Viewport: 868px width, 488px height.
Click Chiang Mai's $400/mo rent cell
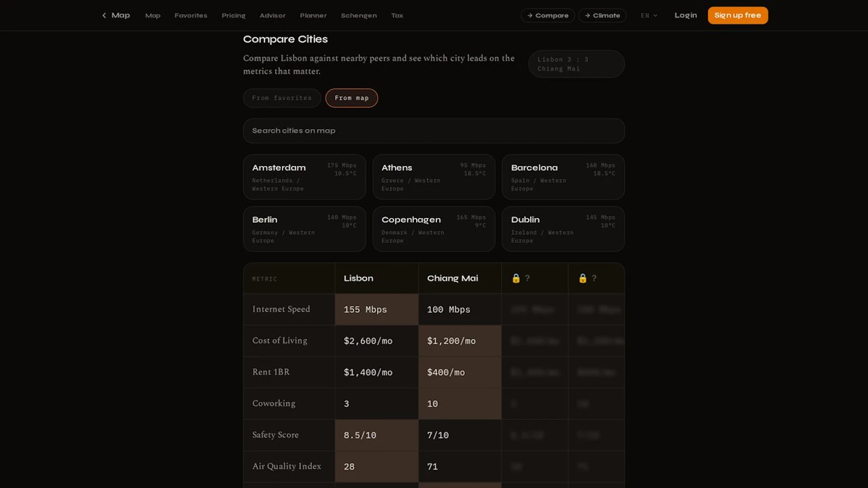coord(460,373)
